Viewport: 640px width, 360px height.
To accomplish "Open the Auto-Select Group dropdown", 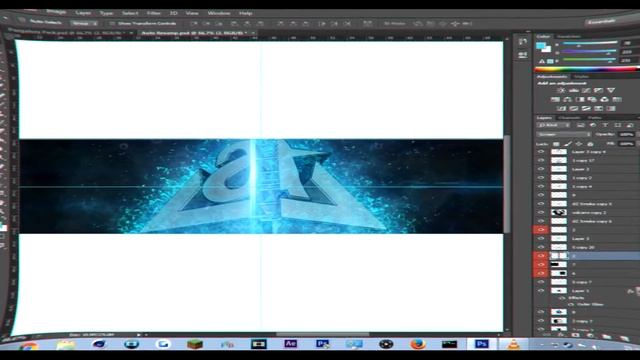I will (x=84, y=23).
